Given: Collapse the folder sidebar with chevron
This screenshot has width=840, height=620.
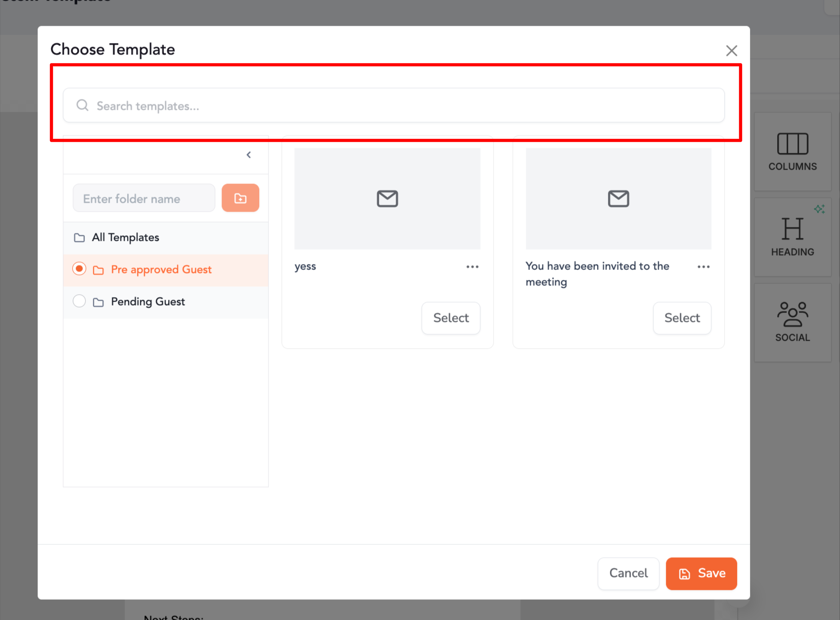Looking at the screenshot, I should point(249,155).
